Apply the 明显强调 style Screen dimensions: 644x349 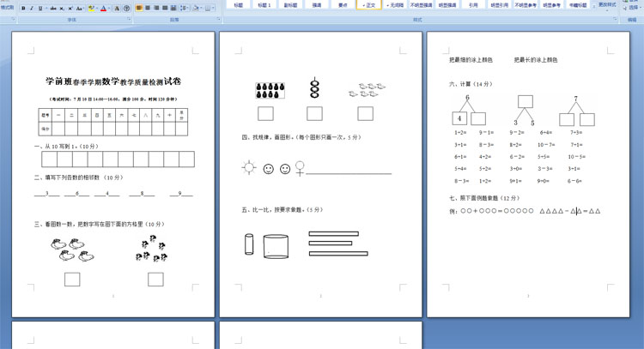[x=447, y=5]
